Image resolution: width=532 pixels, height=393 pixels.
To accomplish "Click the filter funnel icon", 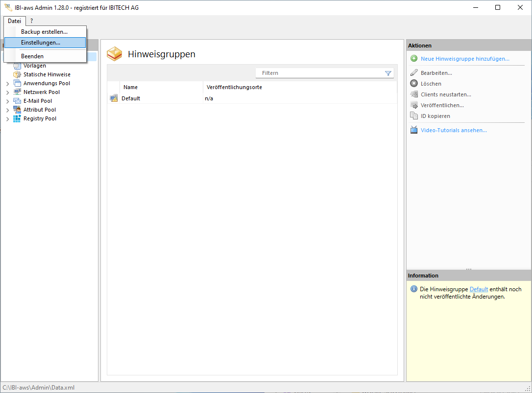I will tap(388, 73).
